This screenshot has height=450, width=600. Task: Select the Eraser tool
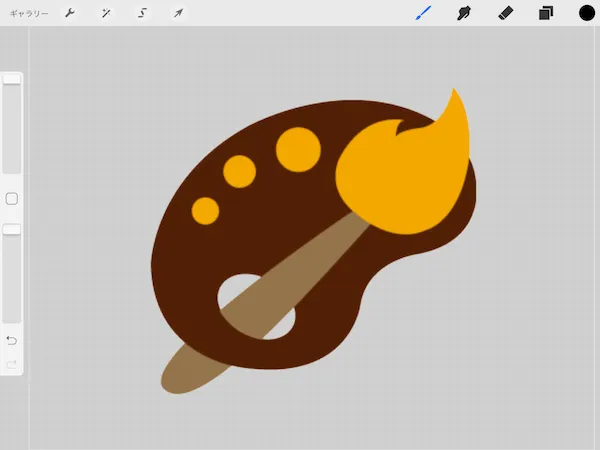click(x=505, y=13)
